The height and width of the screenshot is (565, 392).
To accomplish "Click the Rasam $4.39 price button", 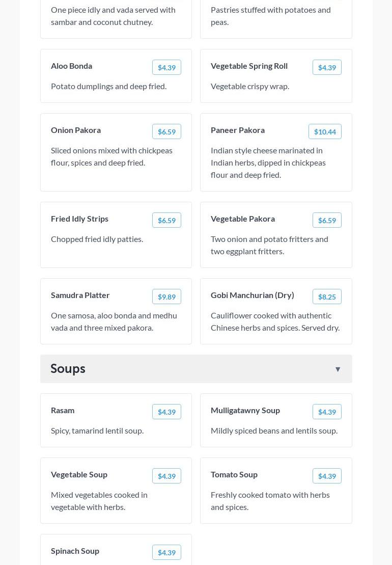I will [x=166, y=412].
